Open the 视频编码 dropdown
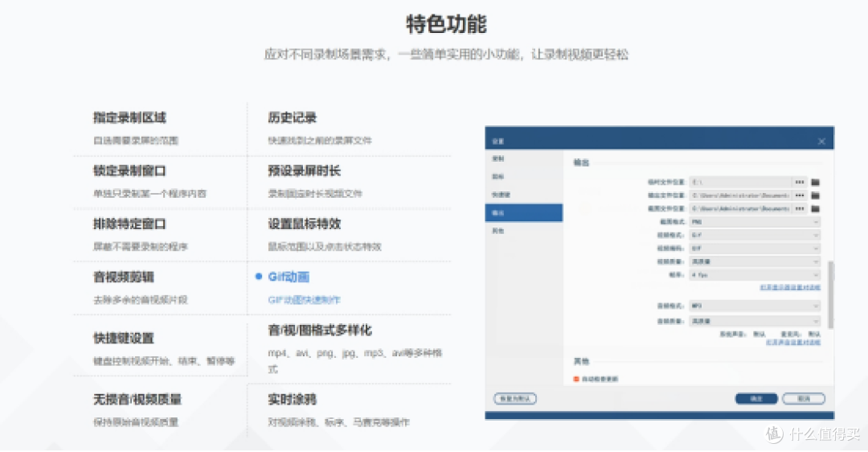 point(755,249)
